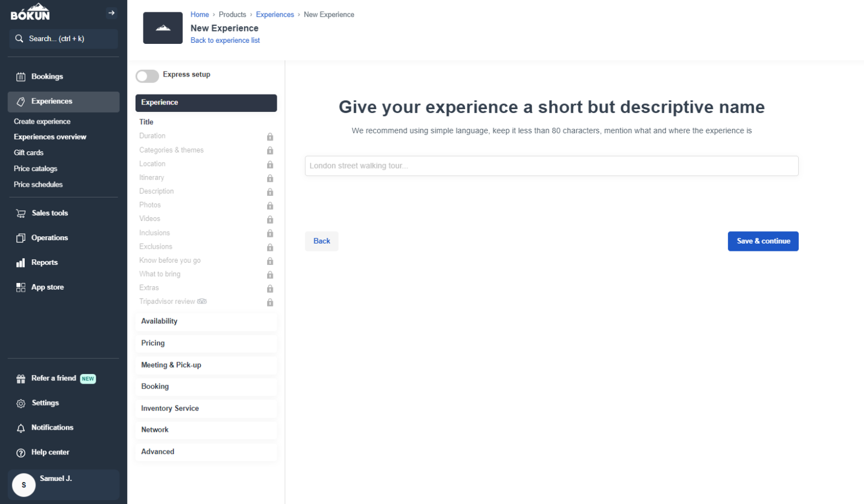Open the Advanced section
Viewport: 864px width, 504px height.
point(206,451)
